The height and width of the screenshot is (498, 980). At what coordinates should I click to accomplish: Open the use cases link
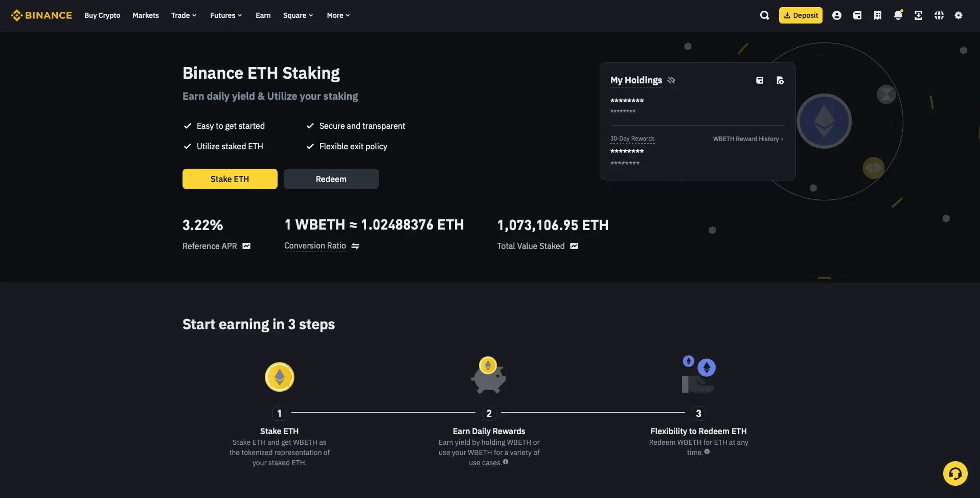(485, 463)
